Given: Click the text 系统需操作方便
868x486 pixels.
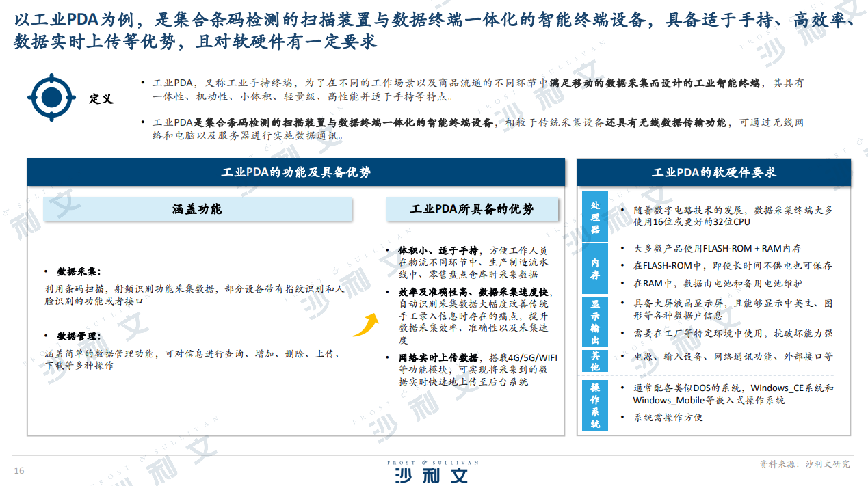Looking at the screenshot, I should pos(668,417).
